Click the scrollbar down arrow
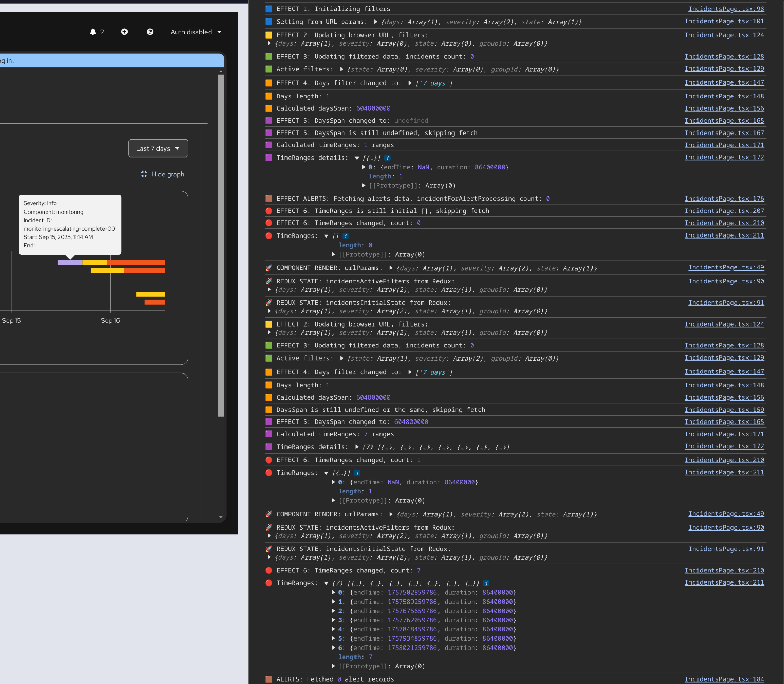Image resolution: width=784 pixels, height=684 pixels. click(221, 517)
